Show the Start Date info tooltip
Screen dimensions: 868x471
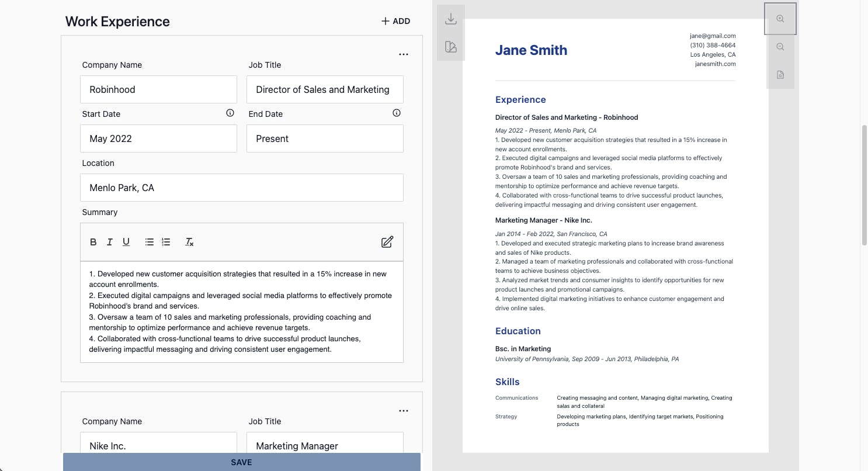[230, 113]
